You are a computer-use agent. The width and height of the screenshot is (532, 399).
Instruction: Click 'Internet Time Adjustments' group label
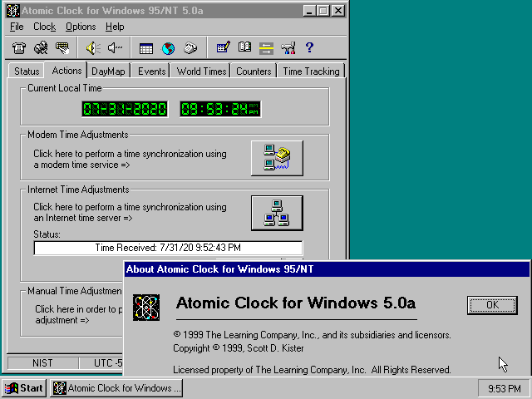pos(78,190)
